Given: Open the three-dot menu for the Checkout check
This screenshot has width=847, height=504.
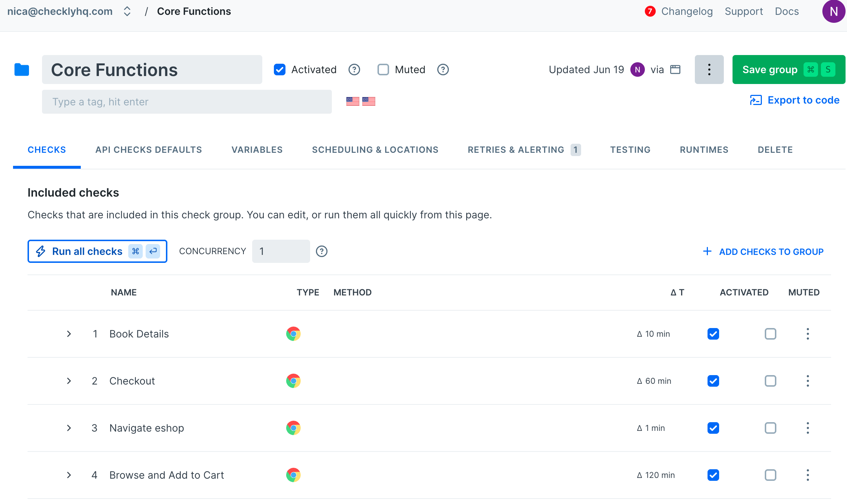Looking at the screenshot, I should (808, 381).
